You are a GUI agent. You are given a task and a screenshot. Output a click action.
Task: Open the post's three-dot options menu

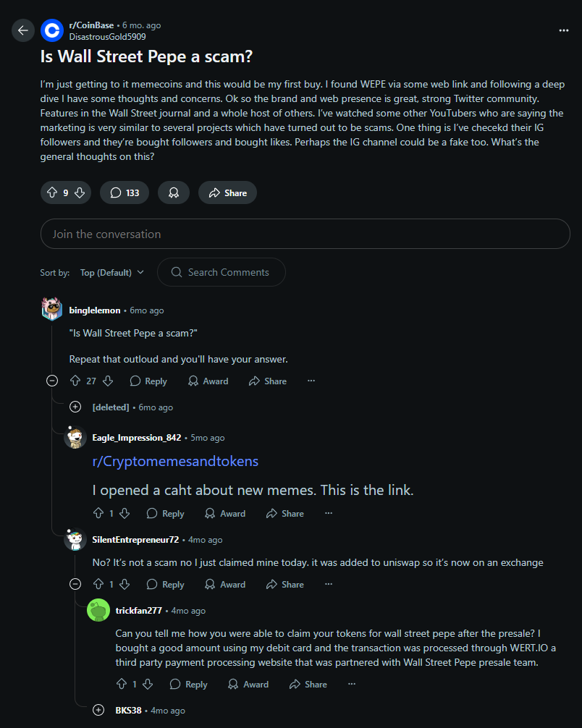point(564,30)
